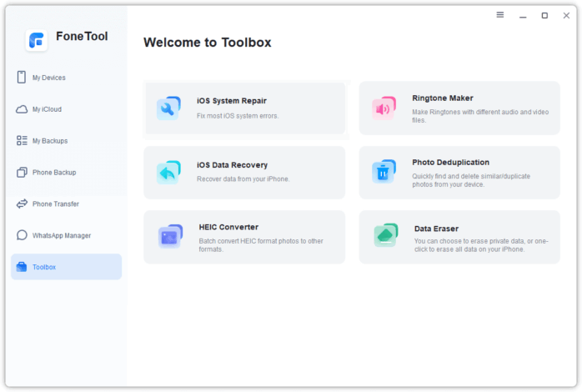Screen dimensions: 582x392
Task: Click 'Batch convert HEIC format photos' description
Action: tap(261, 245)
